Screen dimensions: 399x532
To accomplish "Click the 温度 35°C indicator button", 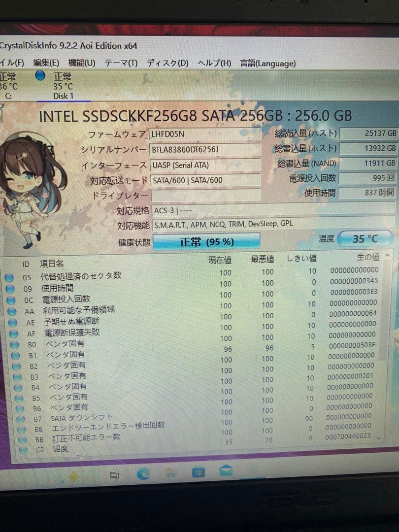I will pyautogui.click(x=365, y=238).
